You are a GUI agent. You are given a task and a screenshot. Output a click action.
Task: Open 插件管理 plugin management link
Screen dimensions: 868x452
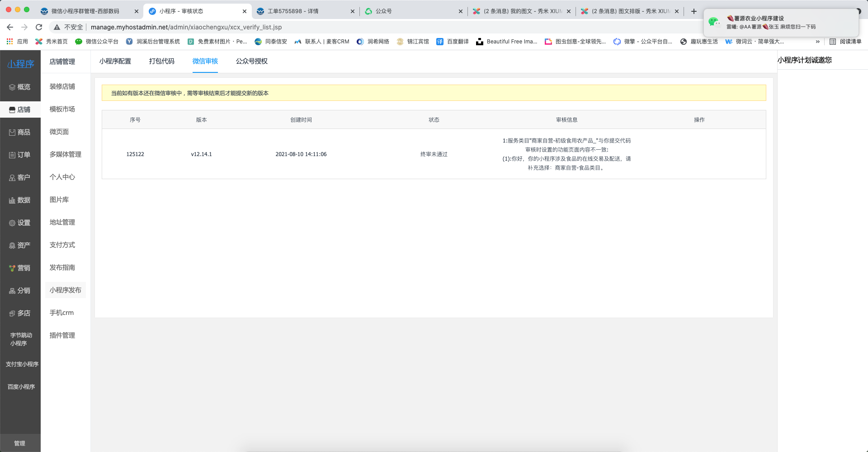pyautogui.click(x=62, y=335)
